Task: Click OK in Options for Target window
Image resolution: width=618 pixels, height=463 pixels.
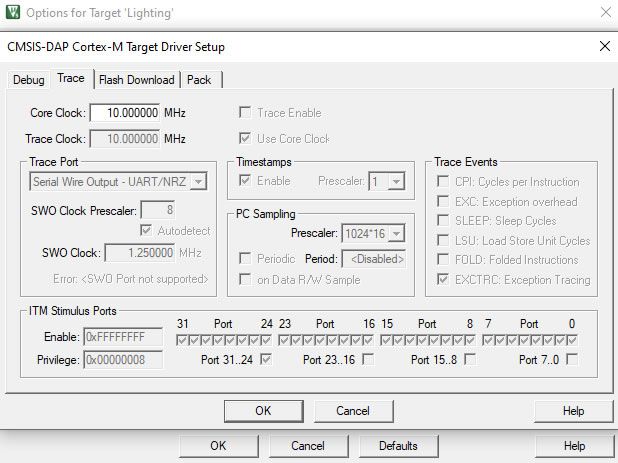Action: click(218, 446)
